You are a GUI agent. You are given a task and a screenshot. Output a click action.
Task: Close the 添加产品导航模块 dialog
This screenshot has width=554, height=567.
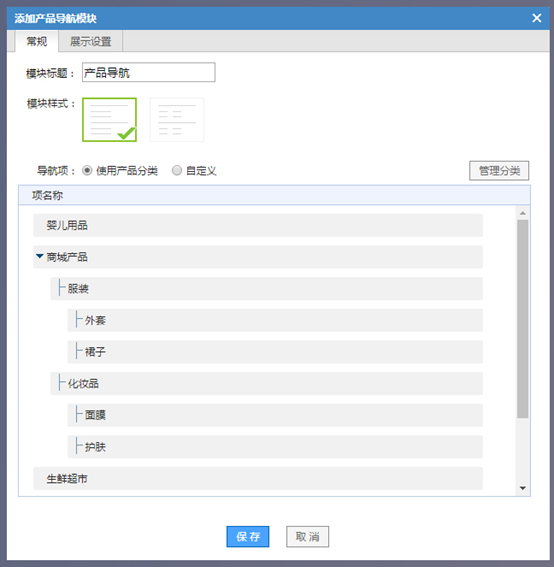[x=537, y=18]
